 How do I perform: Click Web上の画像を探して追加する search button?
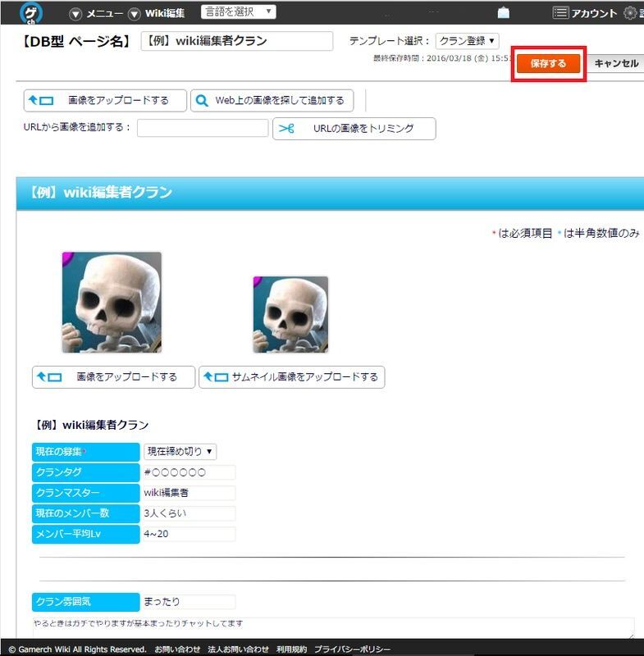click(x=272, y=100)
